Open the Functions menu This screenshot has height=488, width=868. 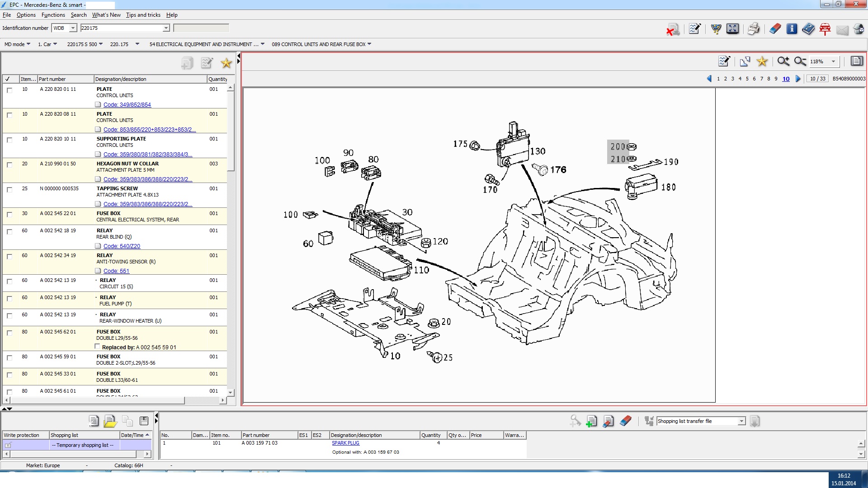click(x=53, y=15)
